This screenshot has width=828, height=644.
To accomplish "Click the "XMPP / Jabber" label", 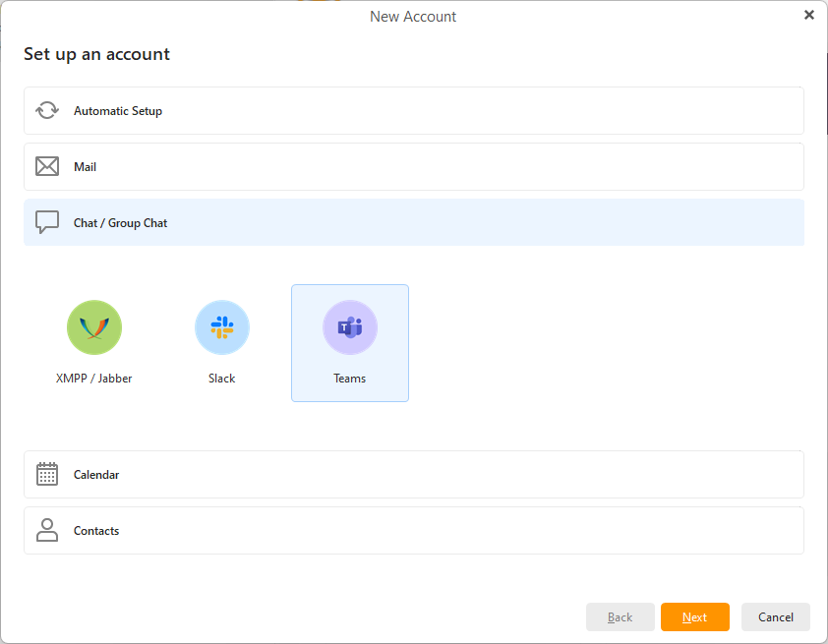I will click(x=94, y=379).
